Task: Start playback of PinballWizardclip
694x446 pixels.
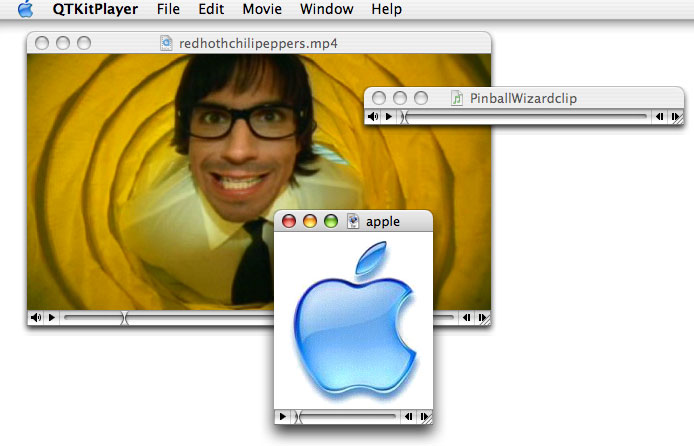Action: pyautogui.click(x=389, y=117)
